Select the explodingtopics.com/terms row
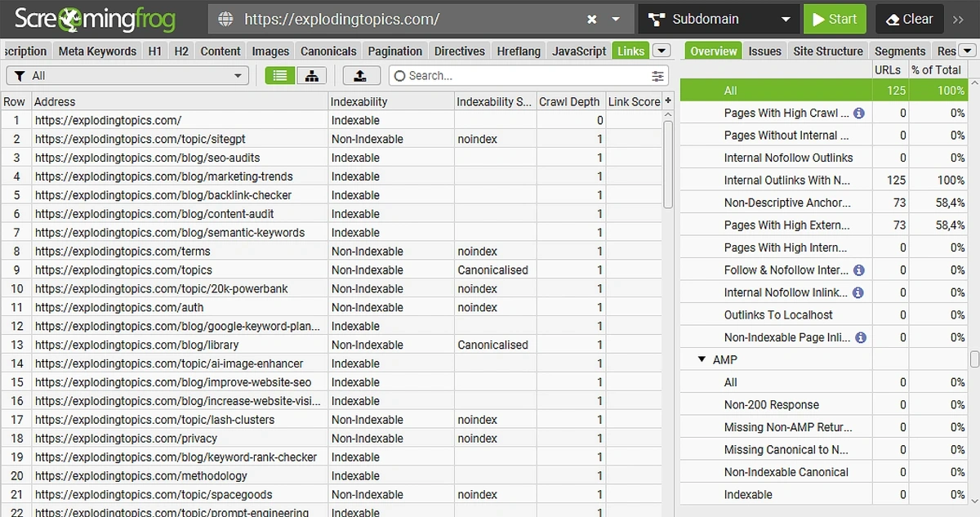Screen dimensions: 980x517 pos(331,252)
